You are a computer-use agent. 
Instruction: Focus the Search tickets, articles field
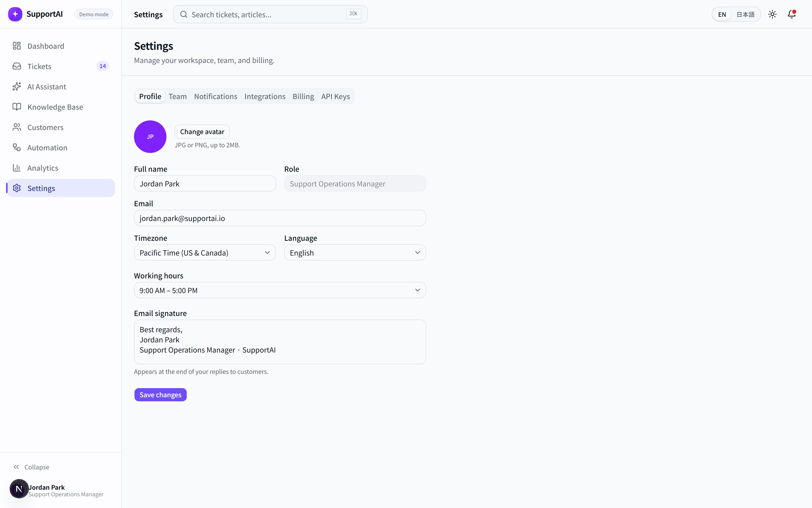(270, 14)
